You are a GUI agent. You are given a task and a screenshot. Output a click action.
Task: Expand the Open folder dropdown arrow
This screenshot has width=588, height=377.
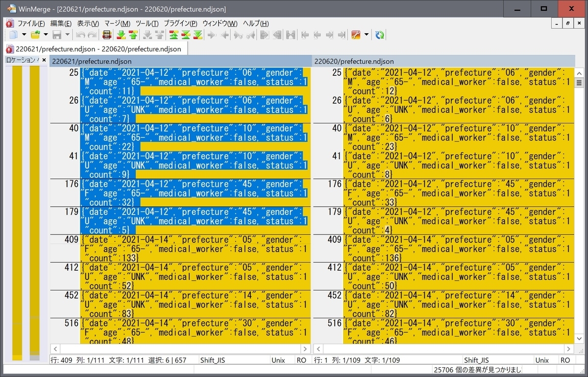pyautogui.click(x=46, y=35)
